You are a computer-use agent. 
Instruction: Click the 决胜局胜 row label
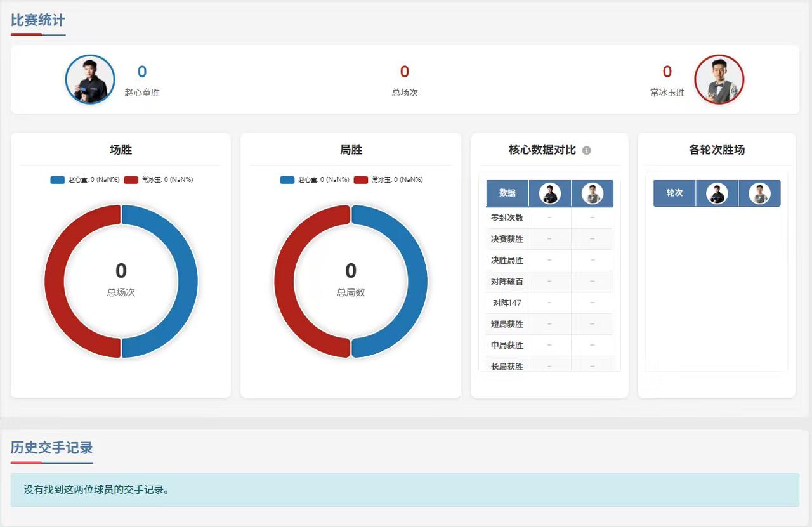[507, 260]
